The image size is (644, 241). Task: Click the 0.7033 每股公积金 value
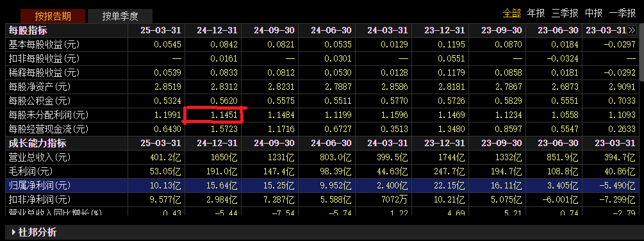click(x=622, y=101)
